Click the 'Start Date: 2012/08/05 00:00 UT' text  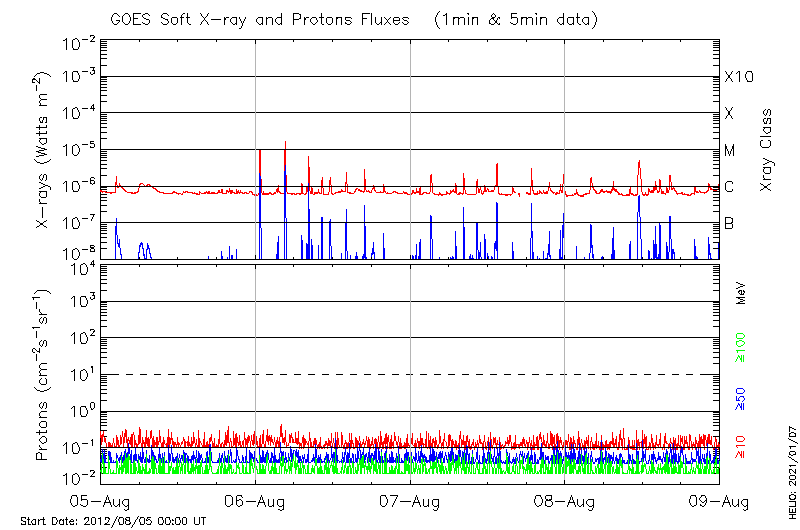tap(113, 520)
